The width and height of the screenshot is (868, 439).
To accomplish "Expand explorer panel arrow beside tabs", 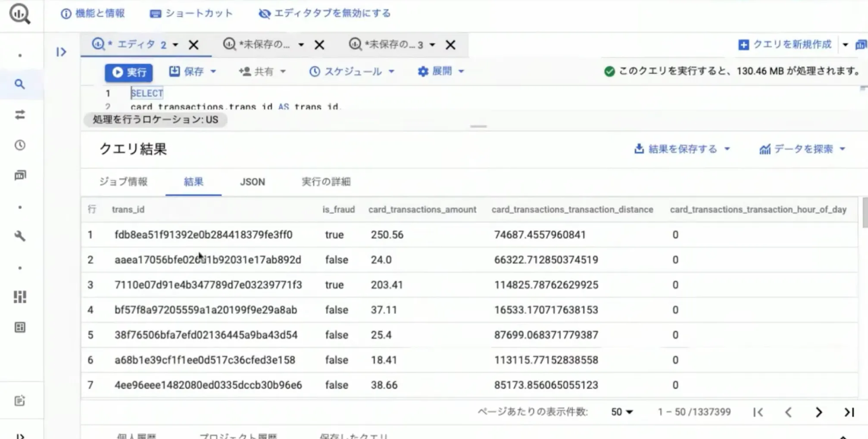I will (x=61, y=52).
